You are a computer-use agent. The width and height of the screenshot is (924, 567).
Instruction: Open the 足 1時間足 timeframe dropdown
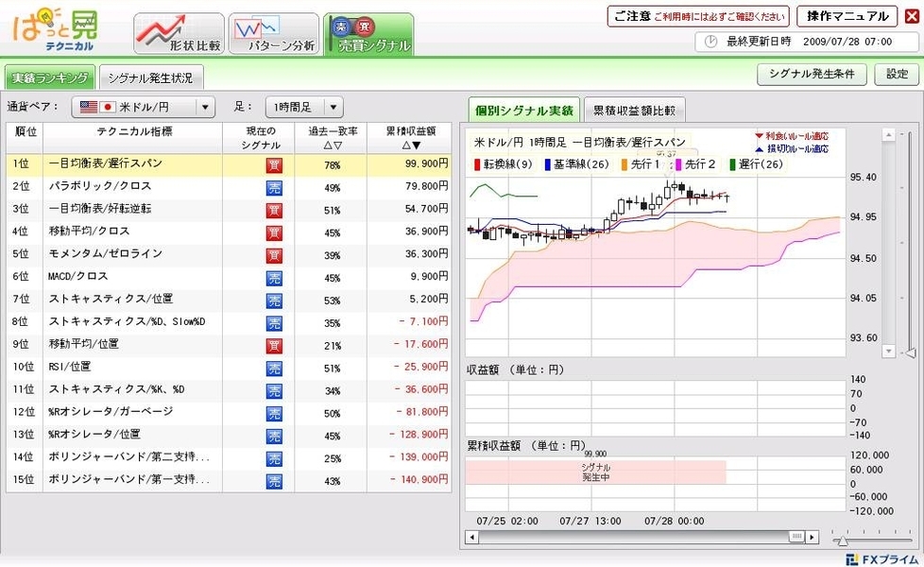point(304,108)
